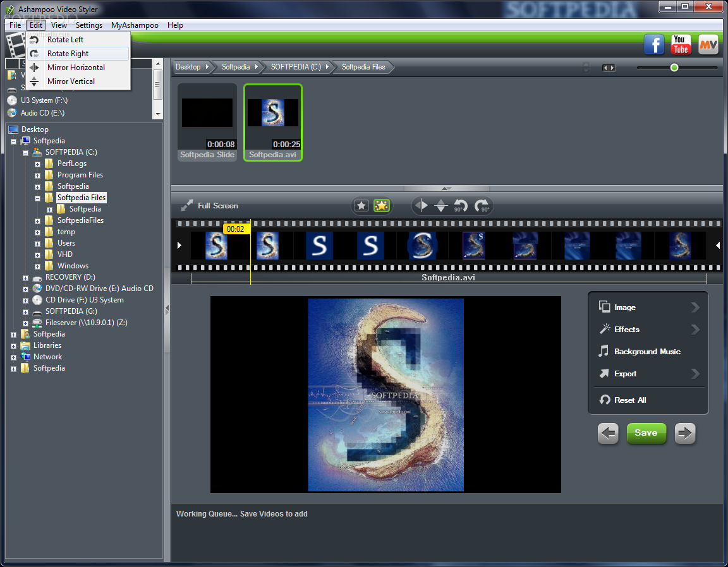Click the 00:02 timeline position marker
Image resolution: width=728 pixels, height=567 pixels.
(236, 229)
